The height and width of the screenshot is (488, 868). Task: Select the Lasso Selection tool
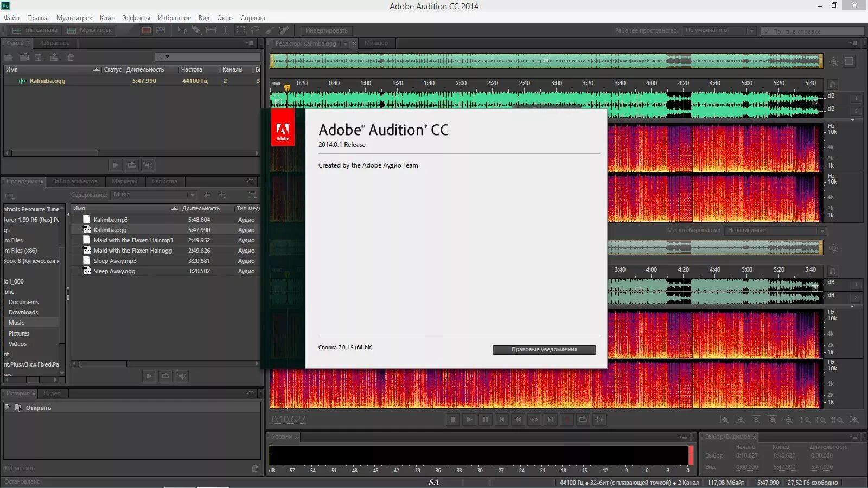(254, 30)
